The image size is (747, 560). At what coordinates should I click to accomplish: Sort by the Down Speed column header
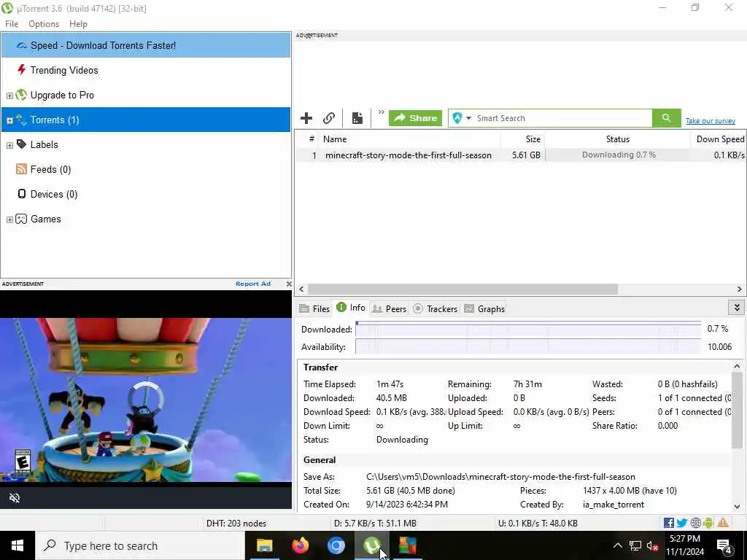(719, 139)
